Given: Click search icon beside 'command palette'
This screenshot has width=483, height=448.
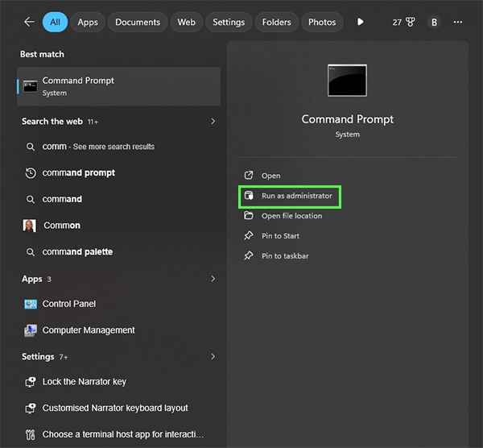Looking at the screenshot, I should [x=31, y=252].
